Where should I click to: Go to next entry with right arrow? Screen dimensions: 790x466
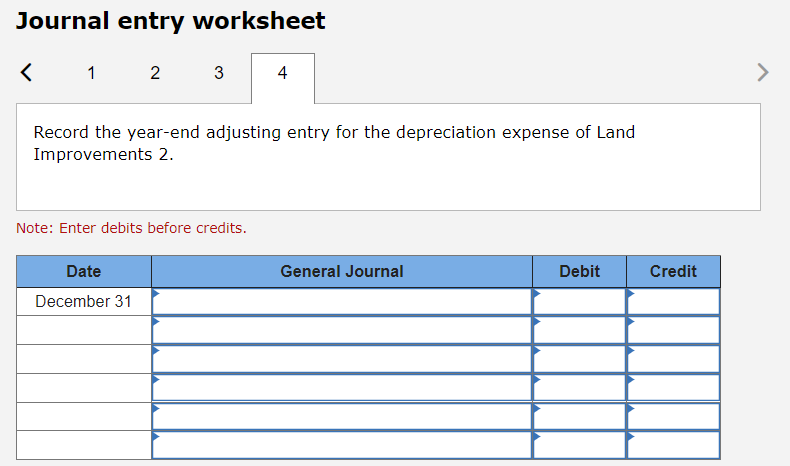point(763,72)
